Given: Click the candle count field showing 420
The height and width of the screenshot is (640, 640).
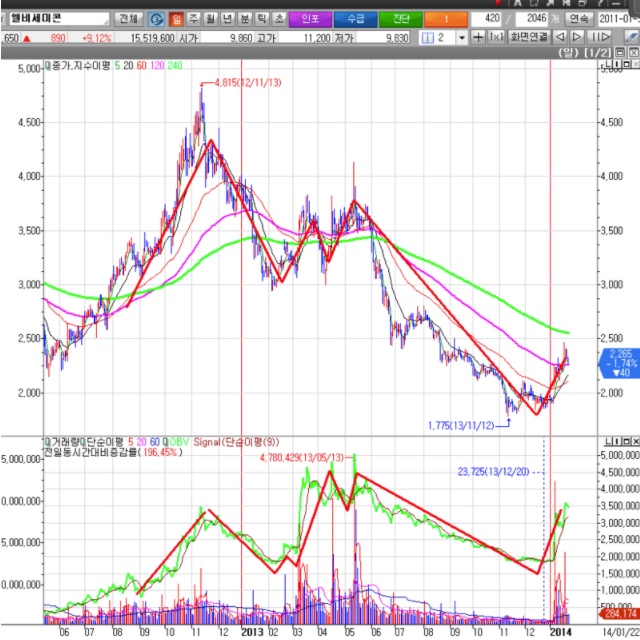Looking at the screenshot, I should point(485,19).
